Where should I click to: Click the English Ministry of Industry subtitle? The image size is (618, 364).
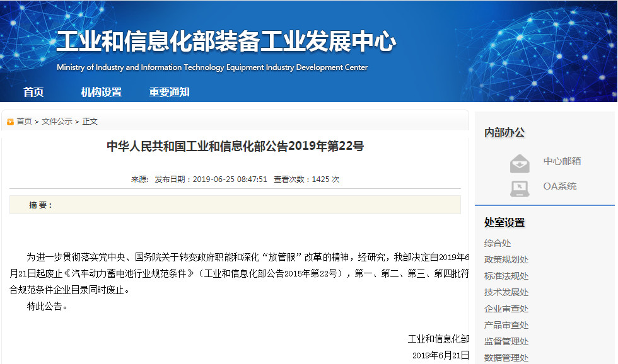coord(212,67)
